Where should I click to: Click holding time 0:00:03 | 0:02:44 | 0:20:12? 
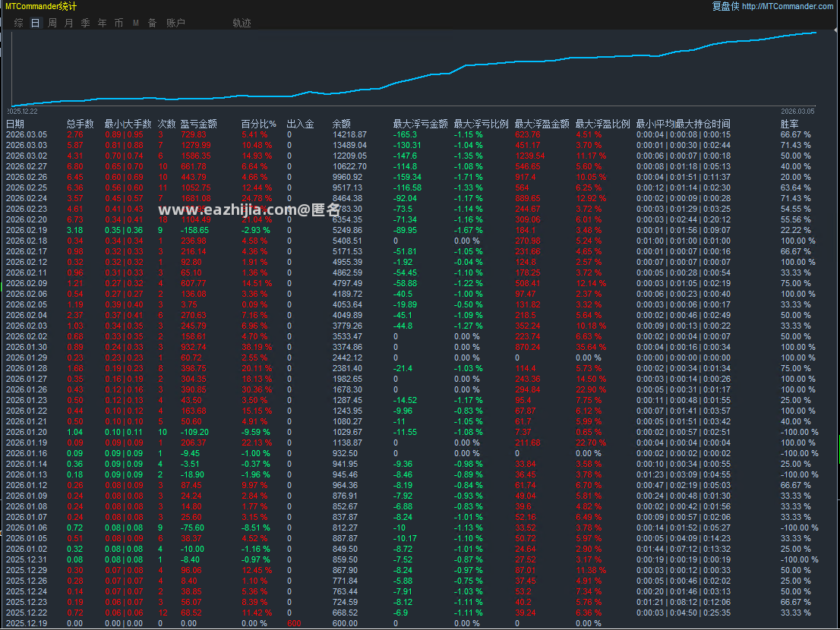click(x=683, y=219)
